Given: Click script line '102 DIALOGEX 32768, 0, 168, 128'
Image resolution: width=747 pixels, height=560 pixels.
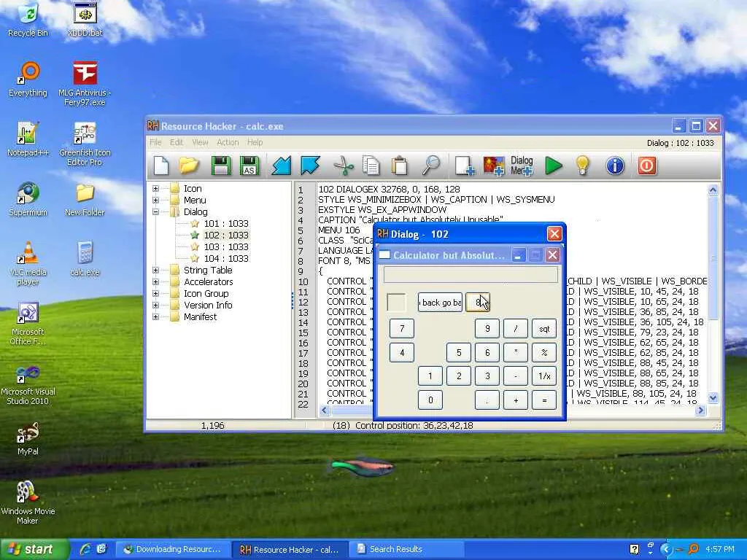Looking at the screenshot, I should point(389,189).
